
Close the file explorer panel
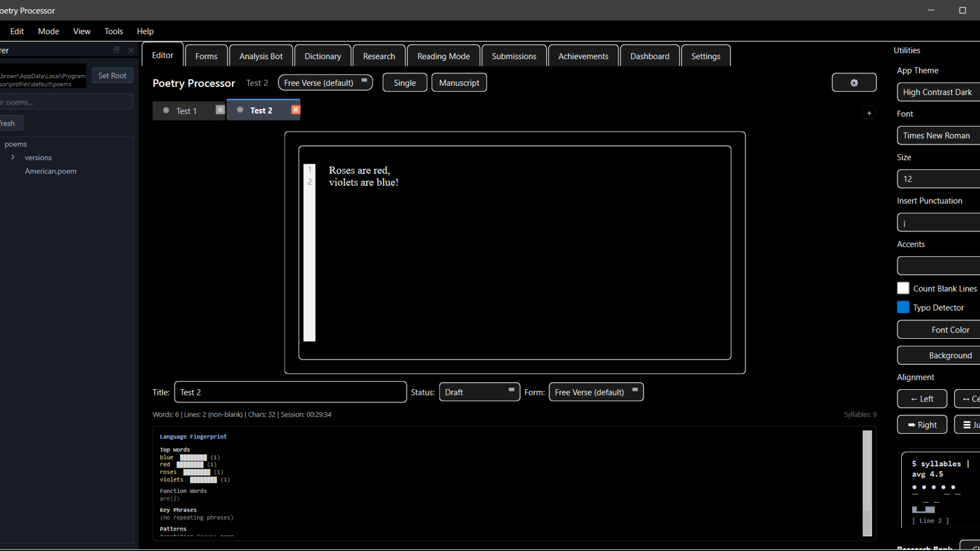point(131,49)
